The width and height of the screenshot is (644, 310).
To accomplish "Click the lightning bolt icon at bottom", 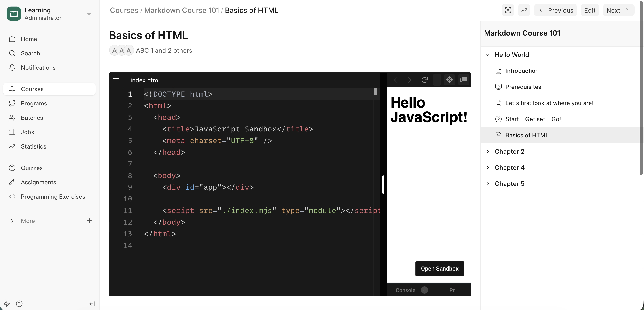I will point(7,304).
